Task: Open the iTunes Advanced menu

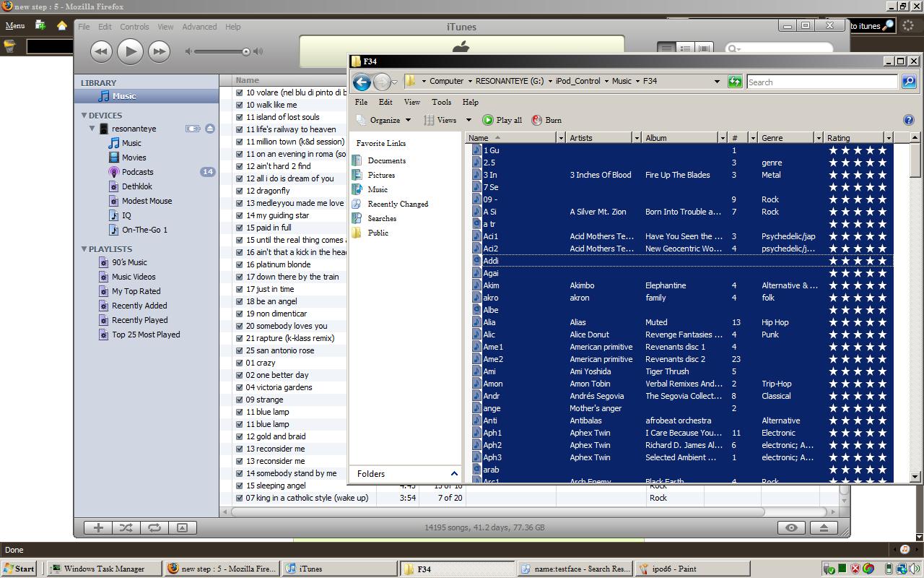Action: 199,27
